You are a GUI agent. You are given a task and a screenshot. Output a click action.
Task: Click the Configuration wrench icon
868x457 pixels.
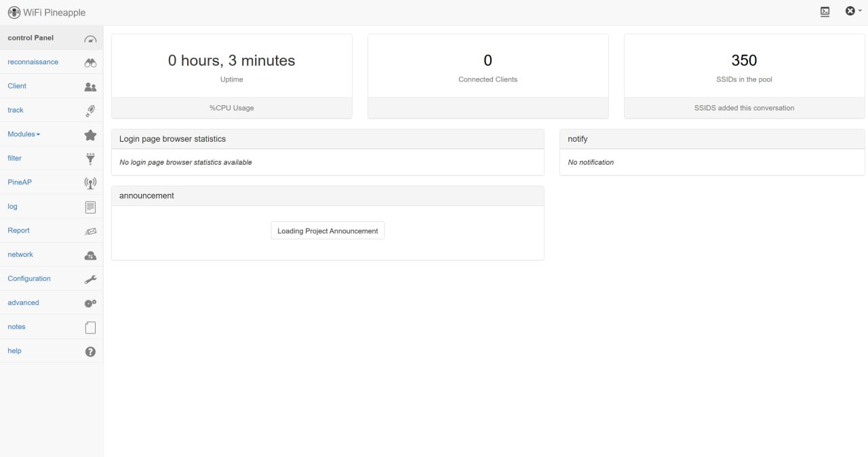pos(90,279)
